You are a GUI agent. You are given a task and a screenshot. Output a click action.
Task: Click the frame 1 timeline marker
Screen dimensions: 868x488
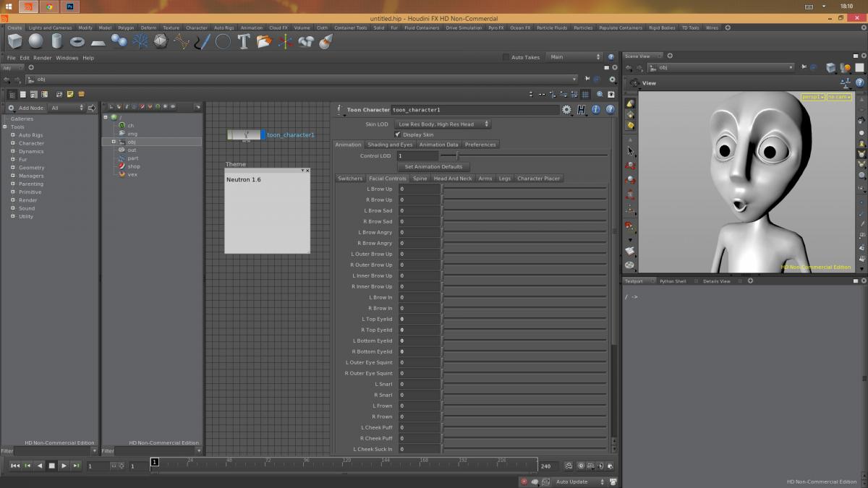(x=154, y=462)
